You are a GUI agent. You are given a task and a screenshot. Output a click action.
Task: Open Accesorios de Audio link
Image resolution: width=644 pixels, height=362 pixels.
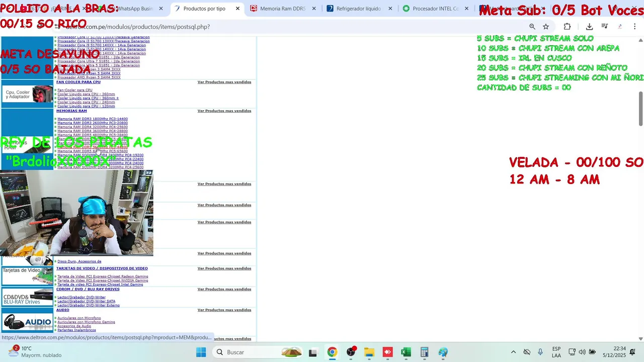click(74, 326)
